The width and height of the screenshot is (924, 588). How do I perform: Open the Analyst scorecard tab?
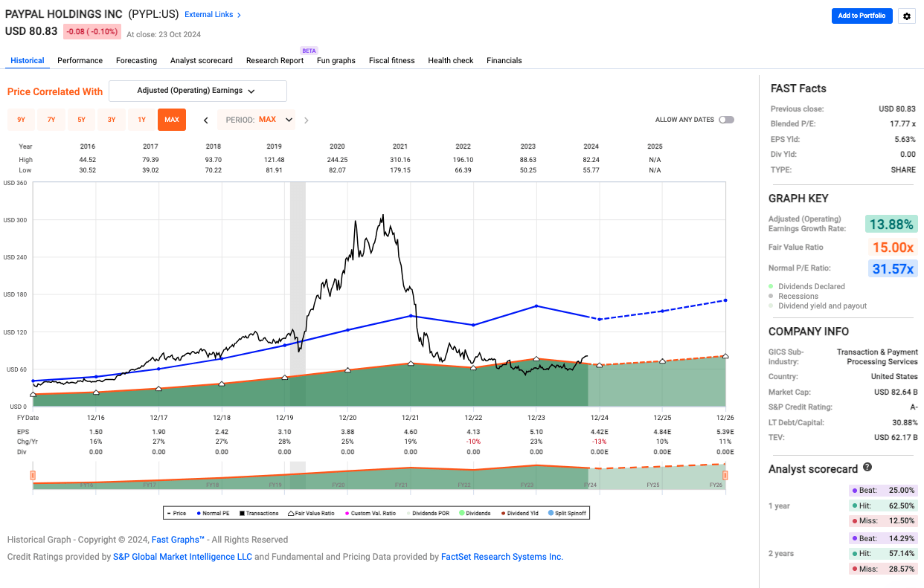pos(202,60)
